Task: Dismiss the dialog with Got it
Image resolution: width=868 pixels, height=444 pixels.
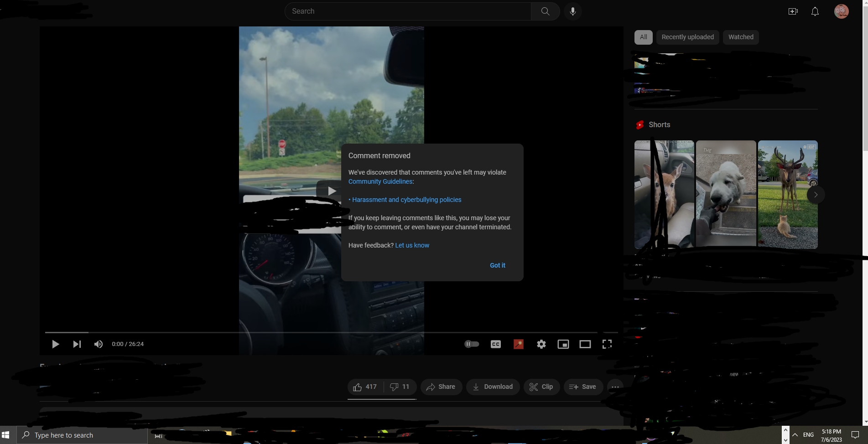Action: pyautogui.click(x=497, y=265)
